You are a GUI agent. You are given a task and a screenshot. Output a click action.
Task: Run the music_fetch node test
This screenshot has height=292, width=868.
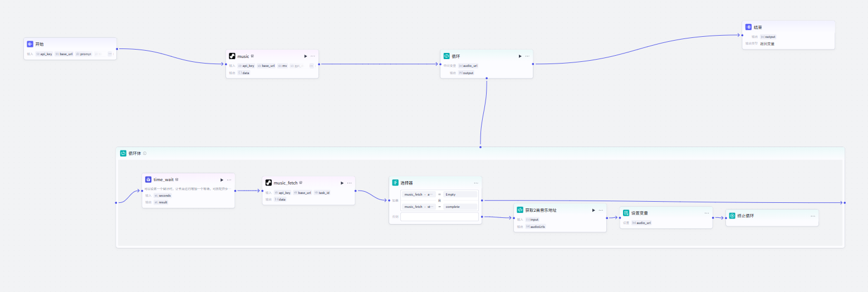point(342,183)
